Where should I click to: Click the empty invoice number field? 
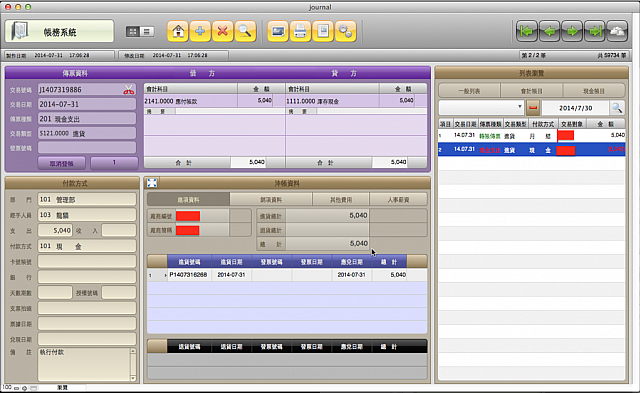click(x=87, y=147)
